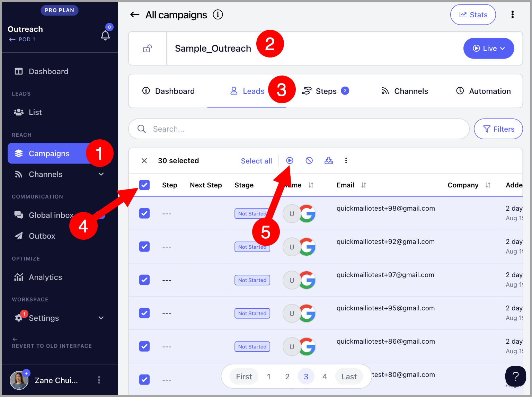Switch to the campaign Channels tab
Viewport: 532px width, 397px height.
click(x=404, y=91)
